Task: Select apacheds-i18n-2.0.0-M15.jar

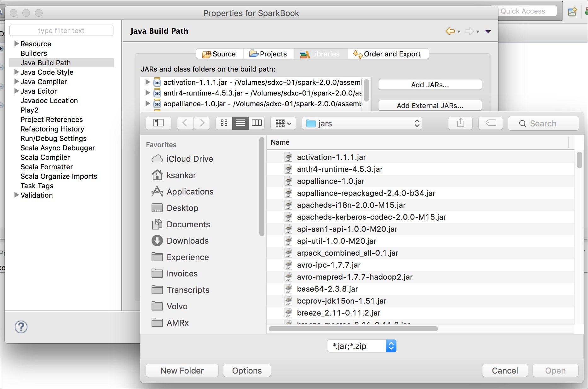Action: [421, 205]
